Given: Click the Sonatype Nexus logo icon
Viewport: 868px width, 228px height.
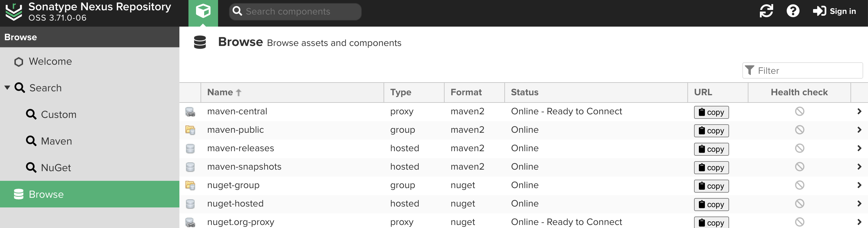Looking at the screenshot, I should point(14,12).
